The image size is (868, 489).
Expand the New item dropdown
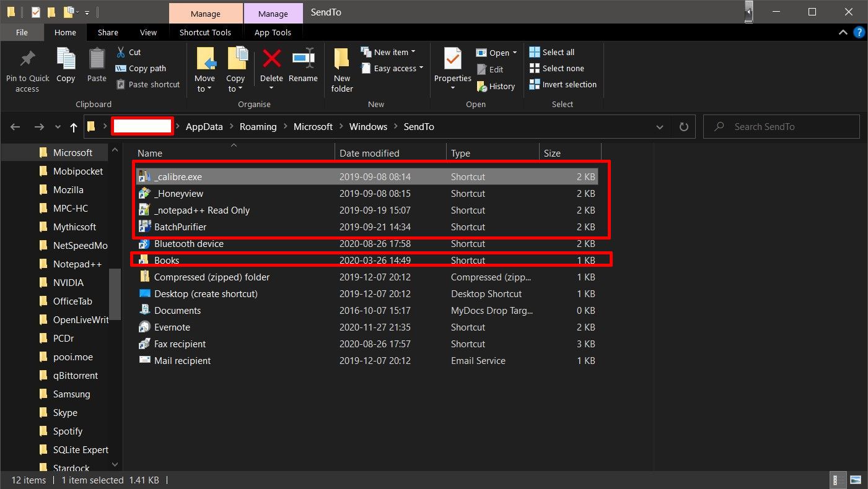413,52
